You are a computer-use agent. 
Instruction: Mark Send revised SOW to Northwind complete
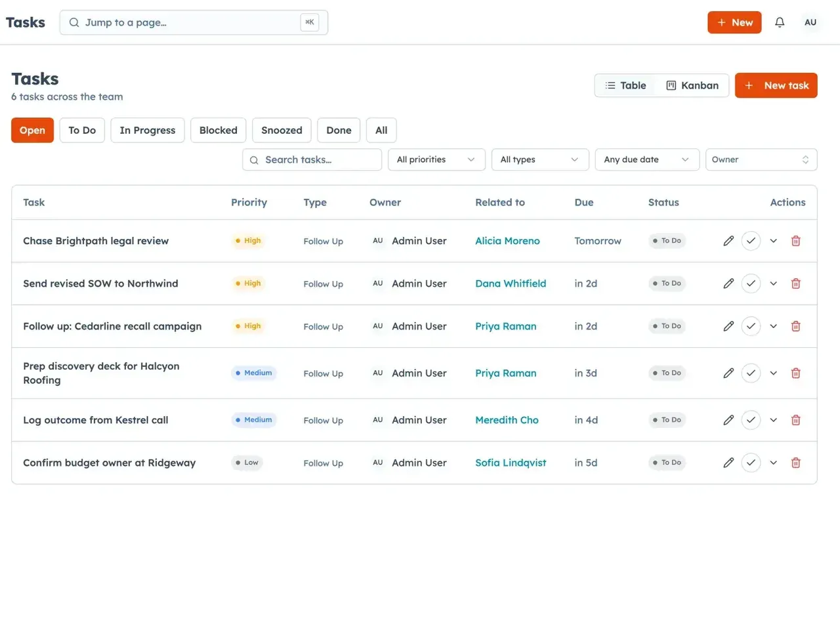tap(751, 283)
